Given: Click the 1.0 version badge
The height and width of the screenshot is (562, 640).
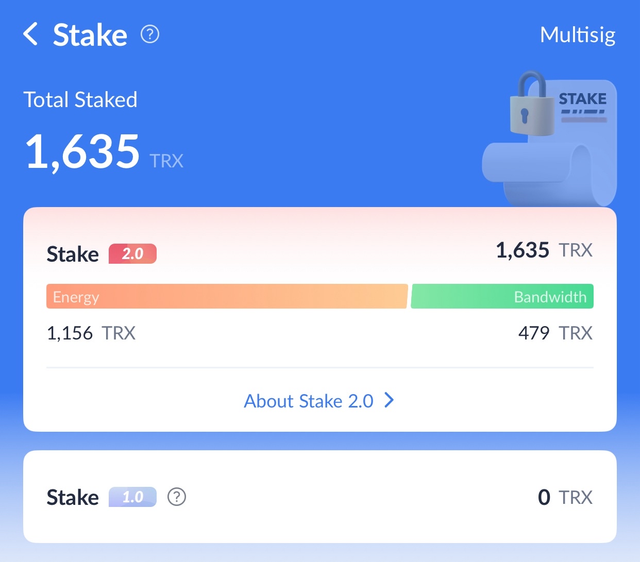Looking at the screenshot, I should 133,497.
